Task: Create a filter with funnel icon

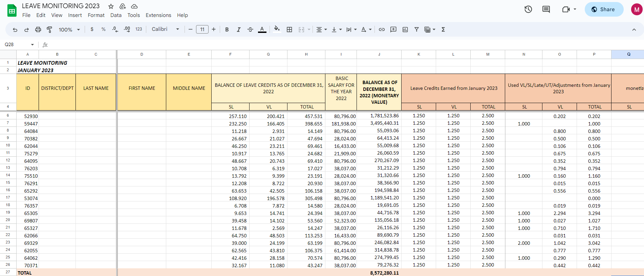Action: (x=416, y=30)
